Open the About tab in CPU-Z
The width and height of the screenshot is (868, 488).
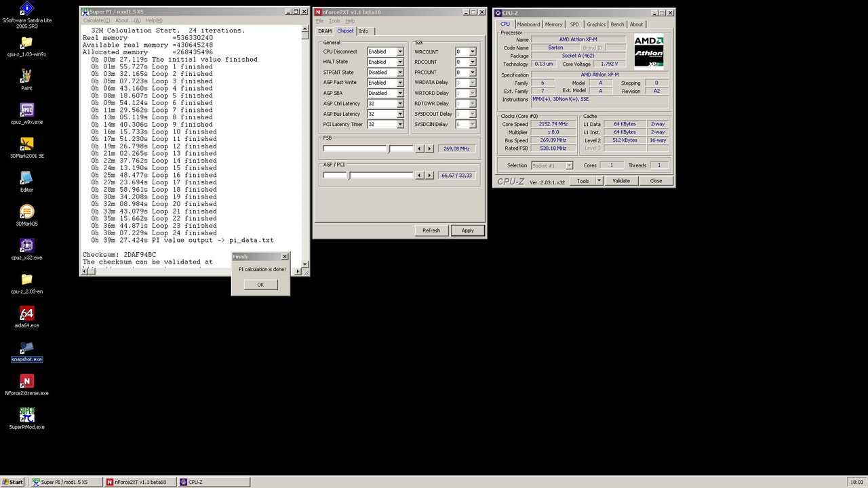pos(636,24)
